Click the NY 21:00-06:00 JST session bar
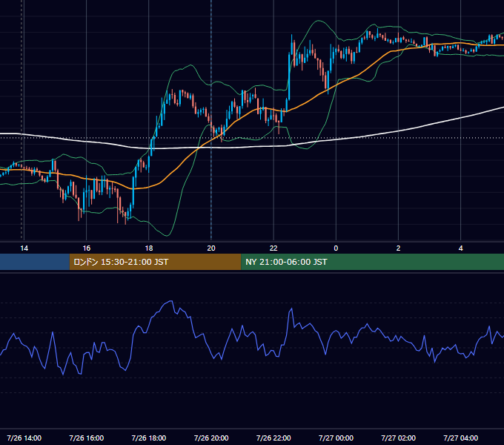This screenshot has height=445, width=504. click(x=373, y=262)
